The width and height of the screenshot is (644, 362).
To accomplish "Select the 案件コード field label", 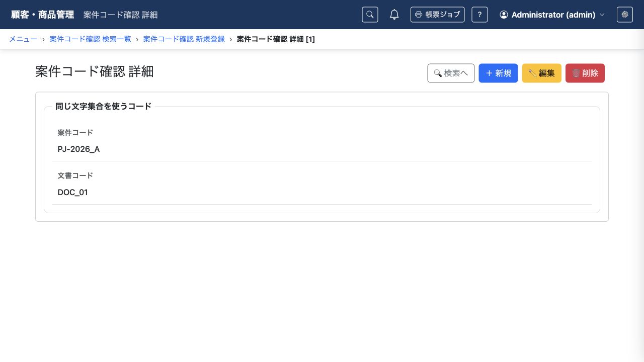I will 75,133.
